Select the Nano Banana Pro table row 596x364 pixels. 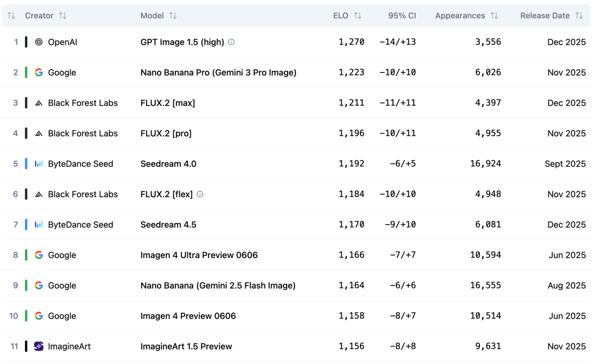[x=298, y=72]
